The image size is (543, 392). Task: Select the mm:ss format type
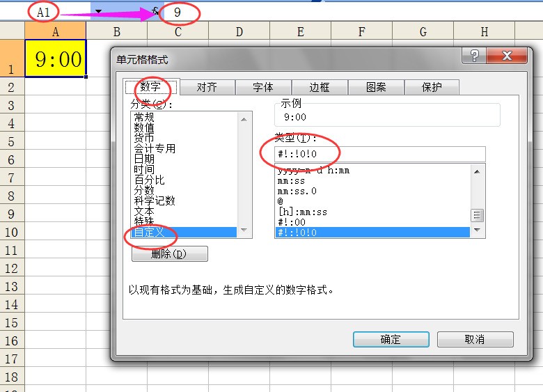pyautogui.click(x=372, y=181)
